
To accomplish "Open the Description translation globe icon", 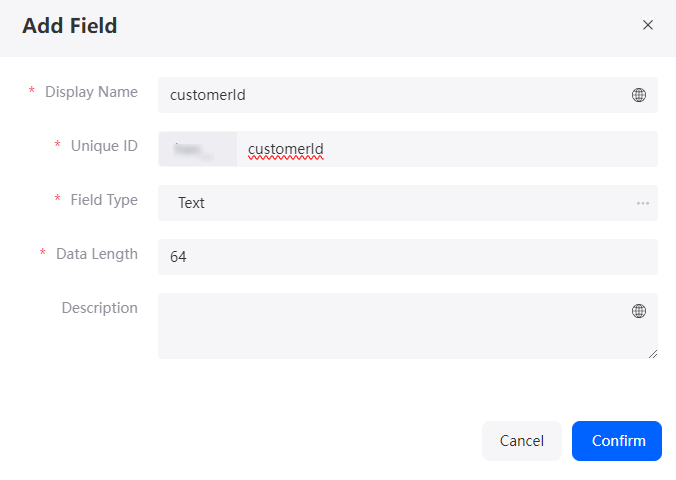I will coord(638,311).
